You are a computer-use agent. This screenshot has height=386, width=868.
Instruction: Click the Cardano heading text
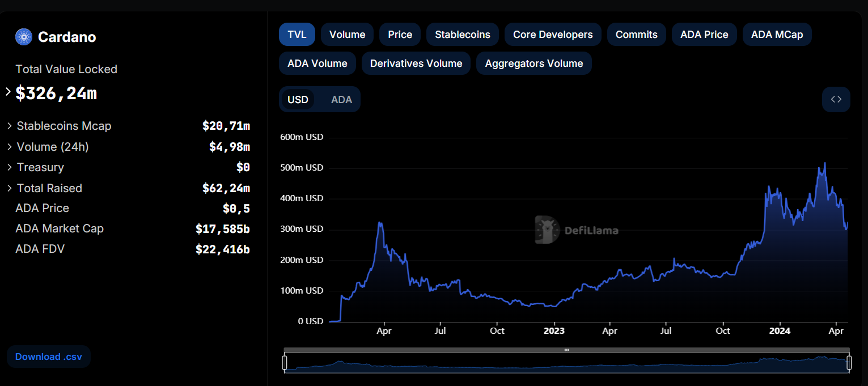[67, 37]
